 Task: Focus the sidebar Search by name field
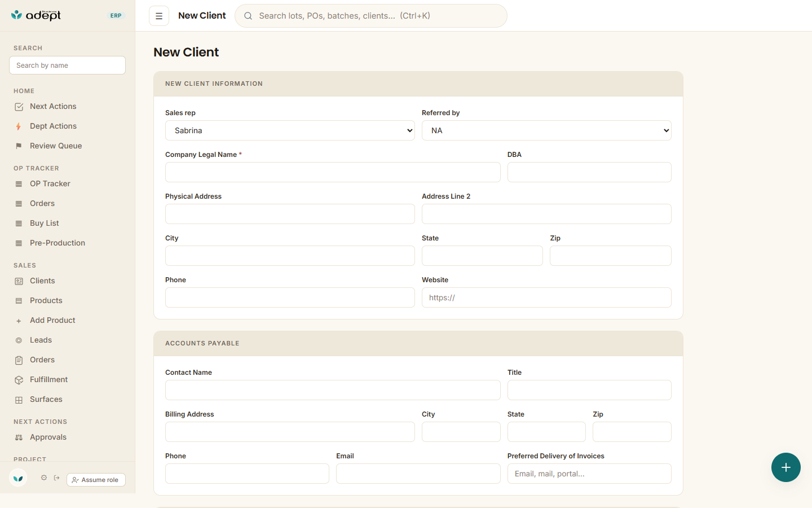coord(67,65)
